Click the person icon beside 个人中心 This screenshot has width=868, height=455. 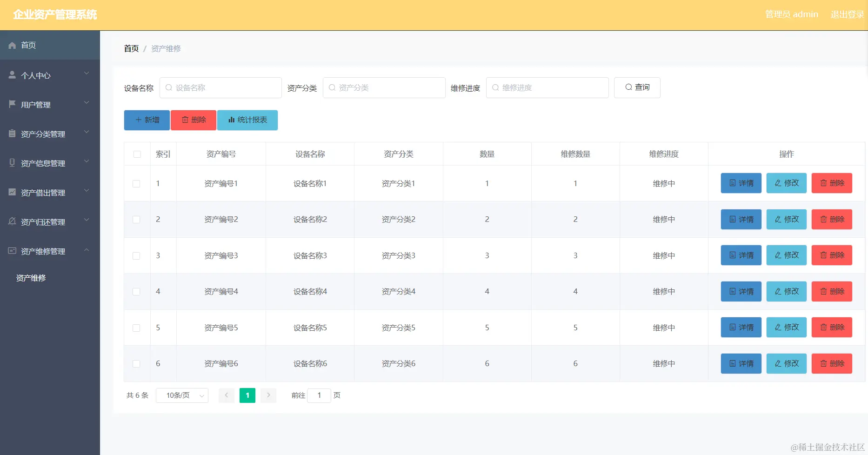click(x=12, y=74)
